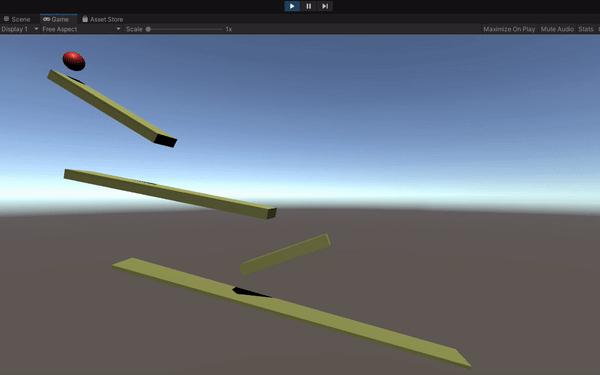Click the Play button
The width and height of the screenshot is (600, 375).
coord(292,6)
